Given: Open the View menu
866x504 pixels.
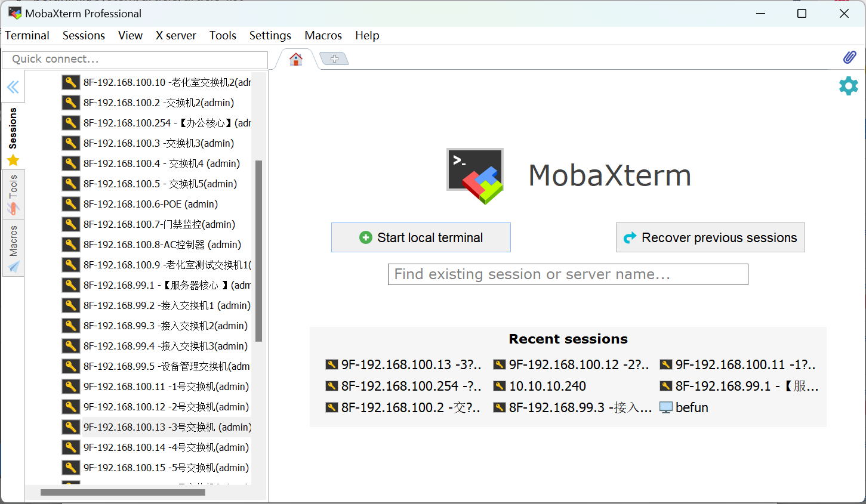Looking at the screenshot, I should pos(130,35).
